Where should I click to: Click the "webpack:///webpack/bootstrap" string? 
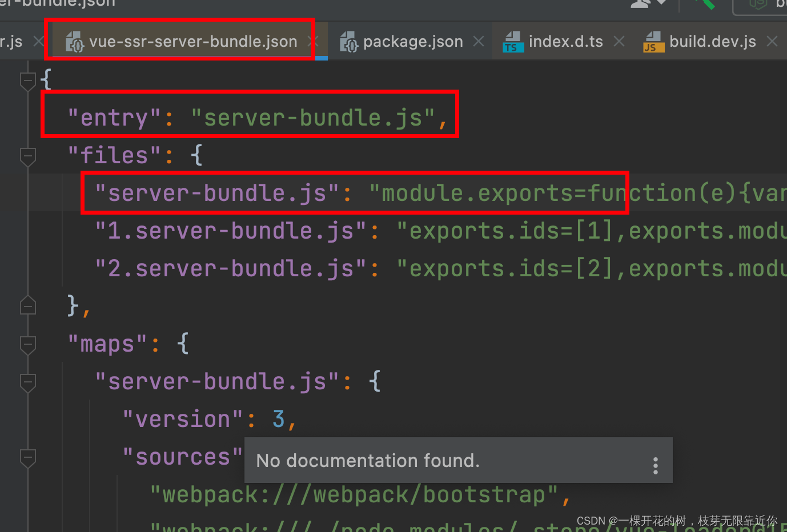(354, 494)
